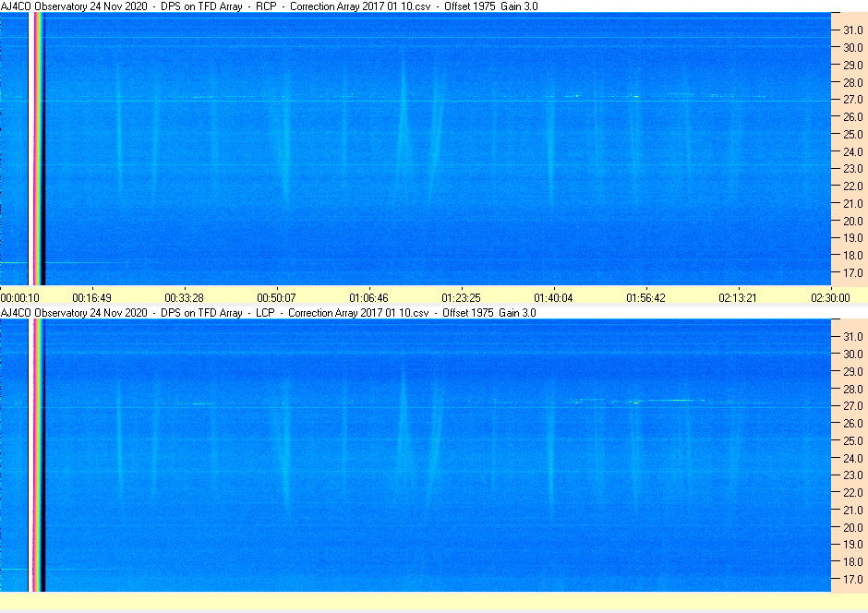
Task: Click the 00:33:28 time axis label
Action: (x=185, y=297)
